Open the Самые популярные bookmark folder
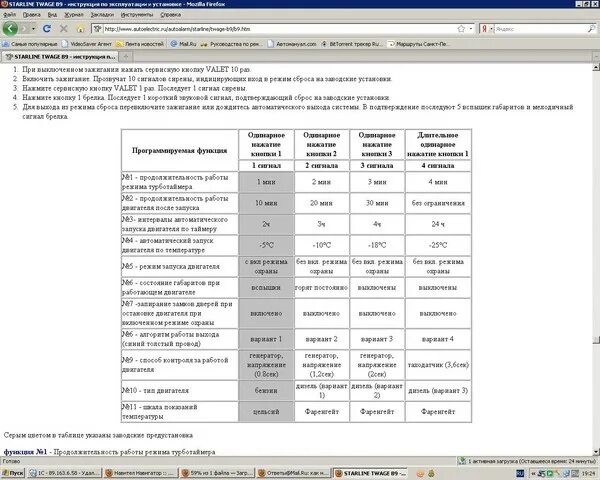This screenshot has width=600, height=480. pyautogui.click(x=30, y=44)
